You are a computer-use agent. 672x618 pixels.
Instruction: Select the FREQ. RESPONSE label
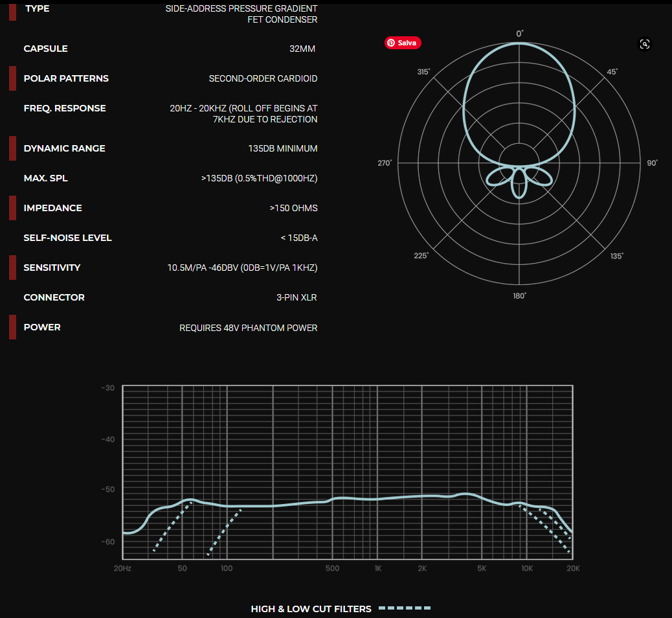[x=65, y=108]
